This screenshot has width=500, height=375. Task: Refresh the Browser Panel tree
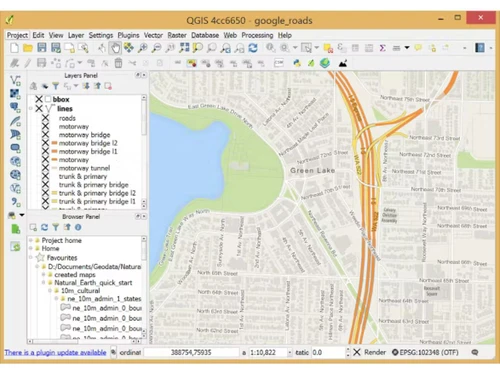(x=44, y=227)
